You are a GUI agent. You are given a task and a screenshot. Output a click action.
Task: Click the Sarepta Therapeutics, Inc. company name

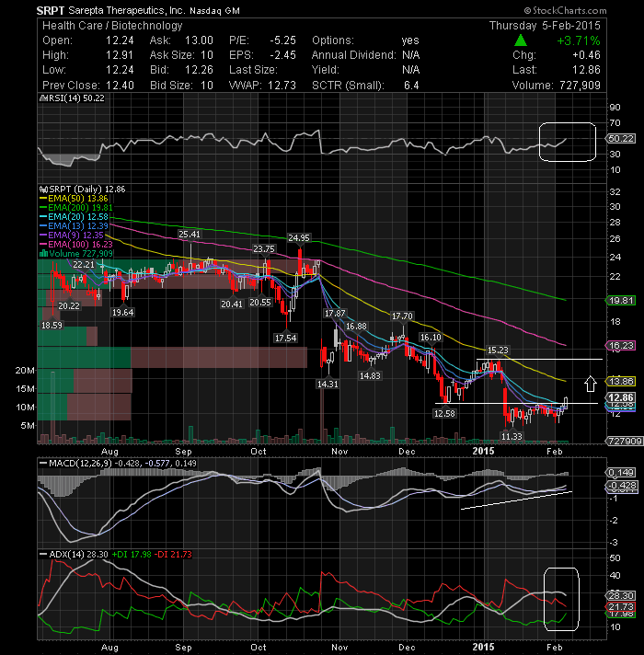click(x=127, y=10)
